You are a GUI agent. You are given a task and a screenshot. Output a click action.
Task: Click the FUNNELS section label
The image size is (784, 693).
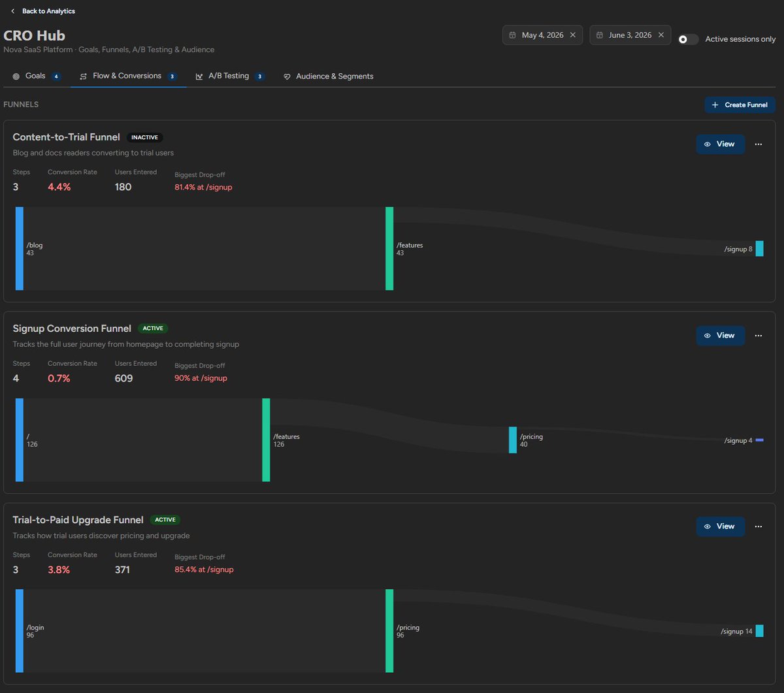tap(21, 105)
